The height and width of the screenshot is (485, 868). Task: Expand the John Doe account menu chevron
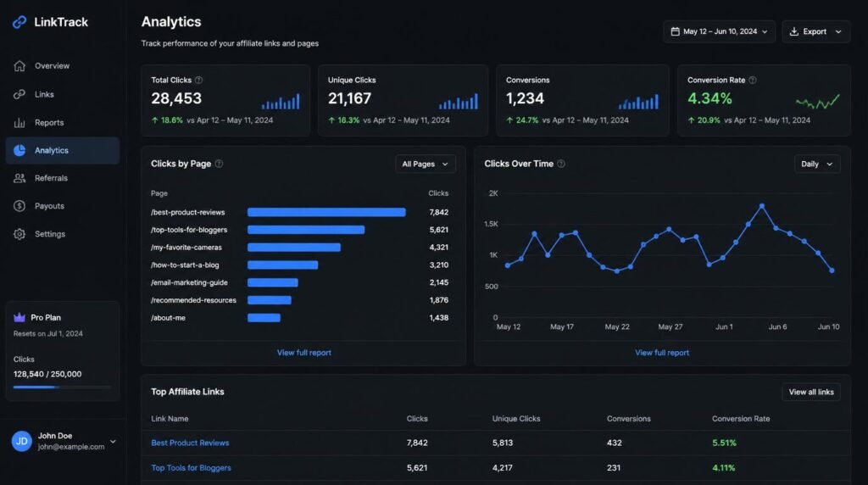click(113, 441)
